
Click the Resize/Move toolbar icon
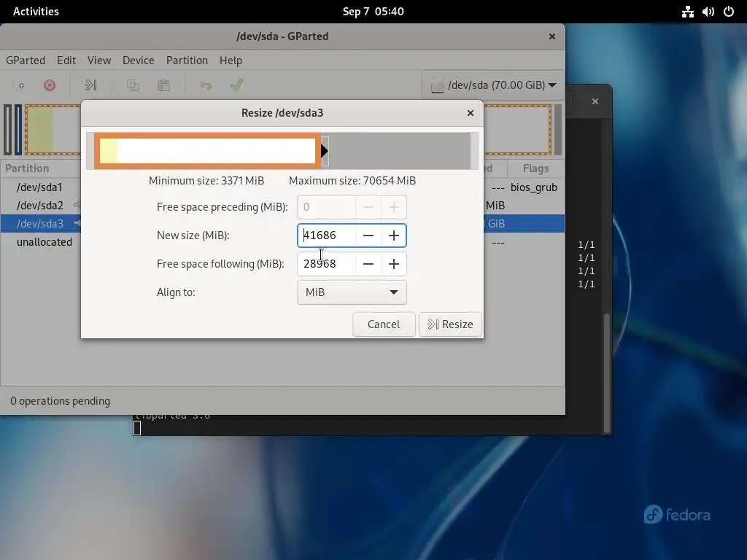point(90,85)
